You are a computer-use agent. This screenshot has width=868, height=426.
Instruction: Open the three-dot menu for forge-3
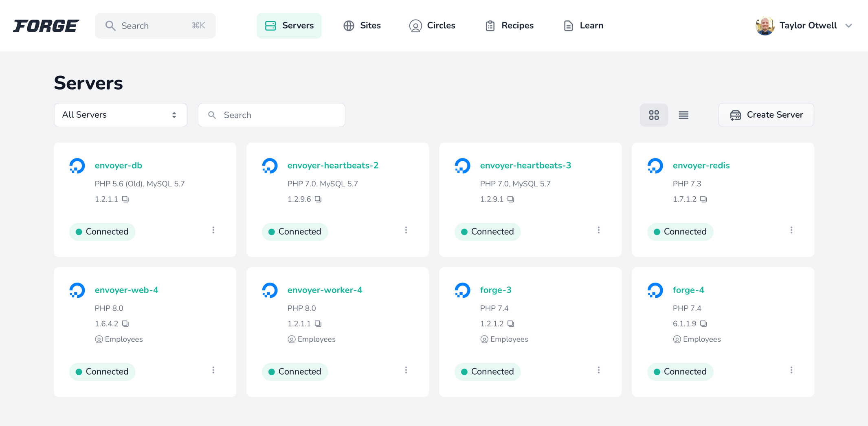[x=599, y=370]
